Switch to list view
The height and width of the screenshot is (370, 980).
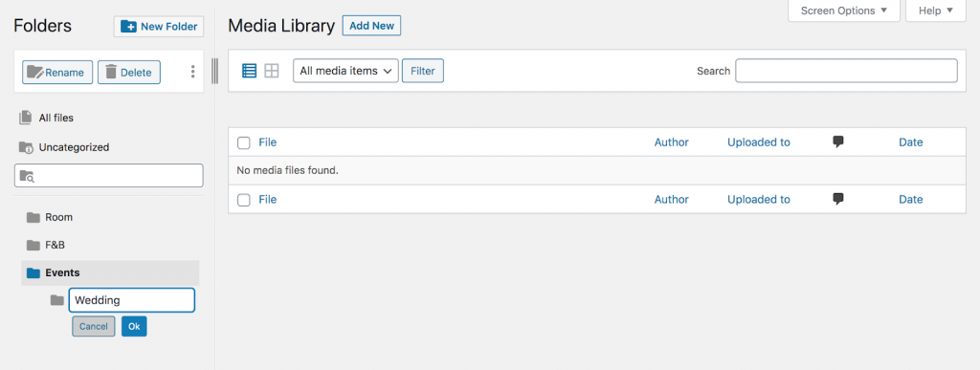tap(250, 71)
